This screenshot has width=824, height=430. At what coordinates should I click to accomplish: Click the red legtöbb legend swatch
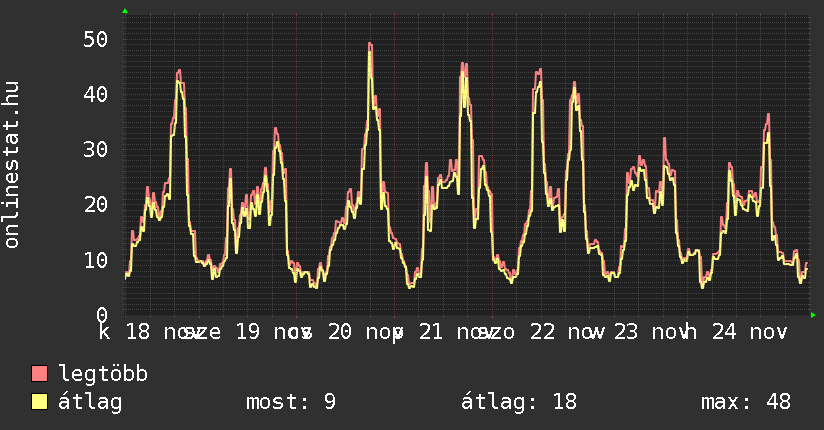coord(40,374)
